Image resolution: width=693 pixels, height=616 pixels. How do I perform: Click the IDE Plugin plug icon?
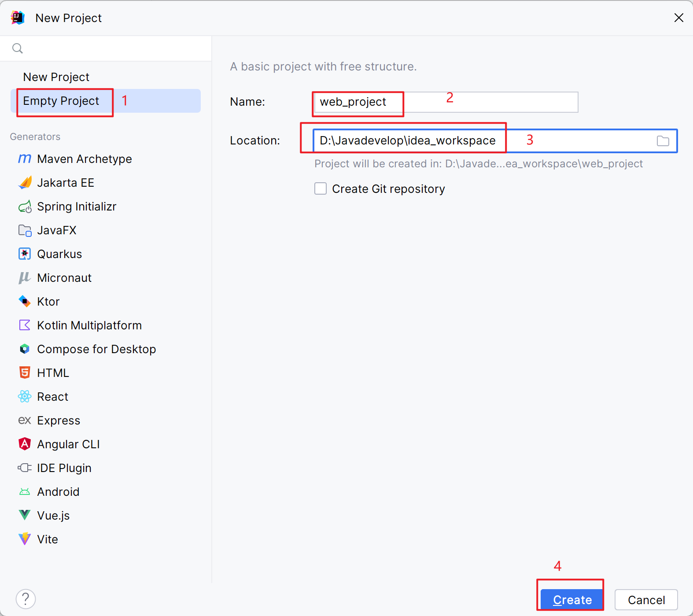(25, 468)
